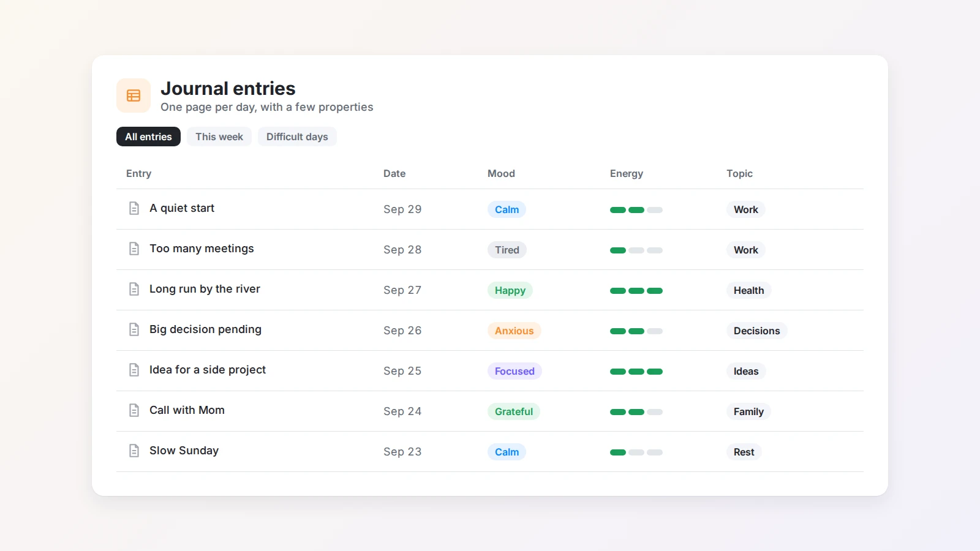The image size is (980, 551).
Task: Open the Difficult days tab
Action: (297, 137)
